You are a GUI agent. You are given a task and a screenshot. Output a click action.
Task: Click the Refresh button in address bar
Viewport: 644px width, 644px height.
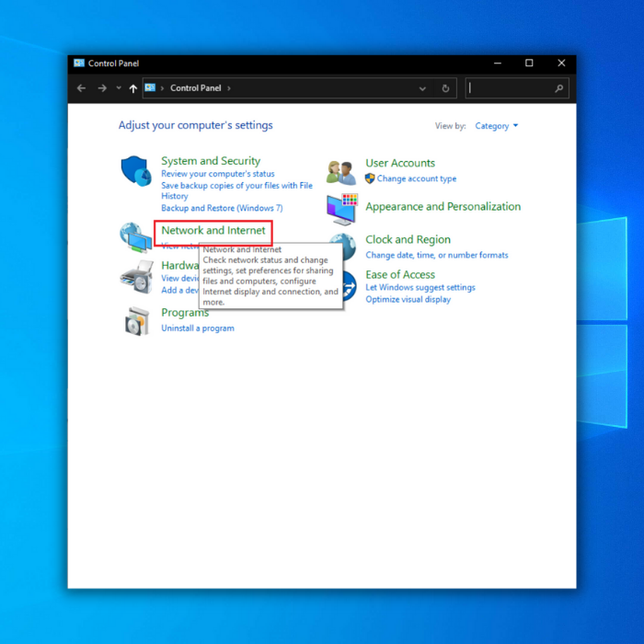tap(445, 88)
